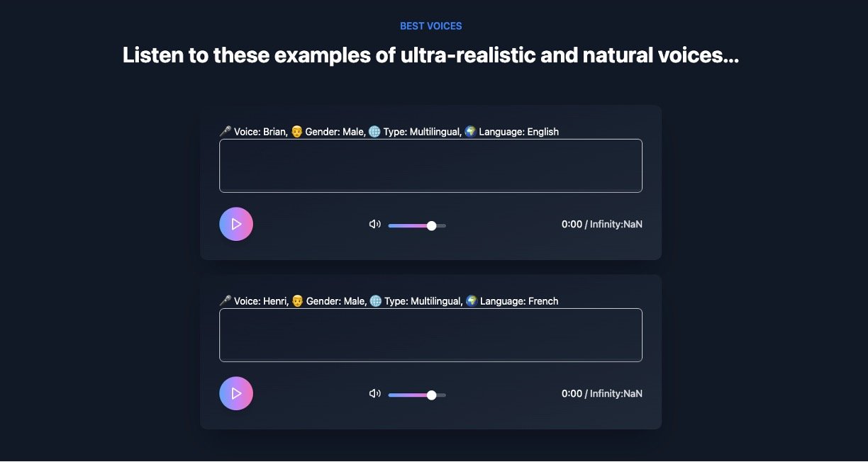Click the 0:00 time readout for Brian
This screenshot has height=462, width=868.
pyautogui.click(x=572, y=225)
